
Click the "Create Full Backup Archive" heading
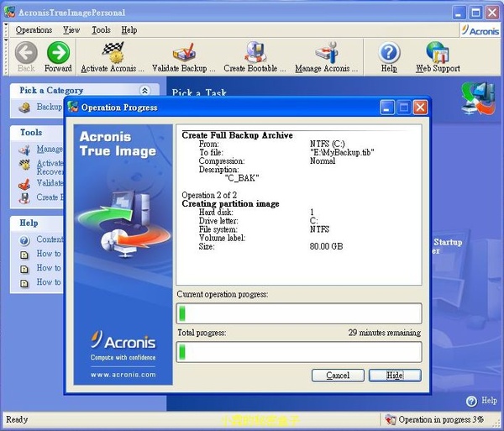pyautogui.click(x=237, y=135)
